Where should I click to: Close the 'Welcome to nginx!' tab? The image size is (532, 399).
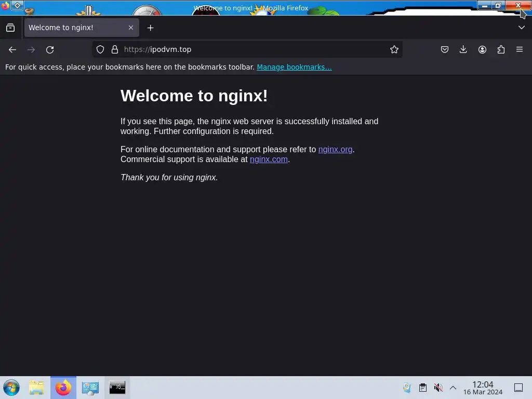[x=130, y=28]
